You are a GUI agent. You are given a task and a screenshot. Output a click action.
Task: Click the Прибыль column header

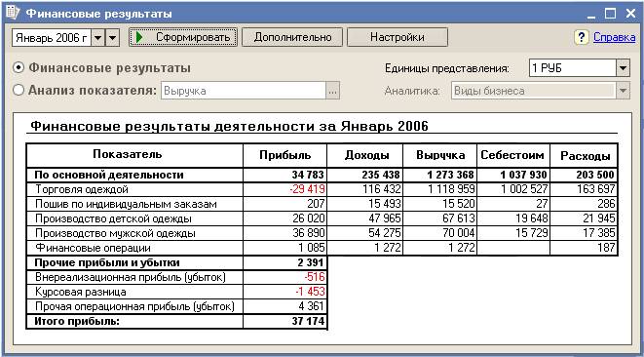285,155
